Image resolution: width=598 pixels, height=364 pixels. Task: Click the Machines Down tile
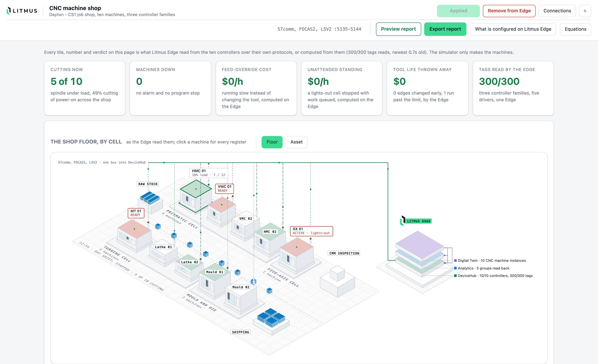tap(170, 88)
